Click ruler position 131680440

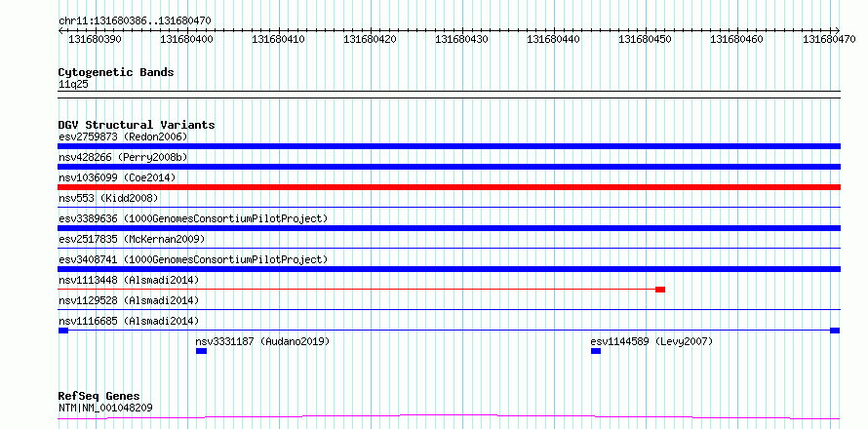pyautogui.click(x=553, y=39)
